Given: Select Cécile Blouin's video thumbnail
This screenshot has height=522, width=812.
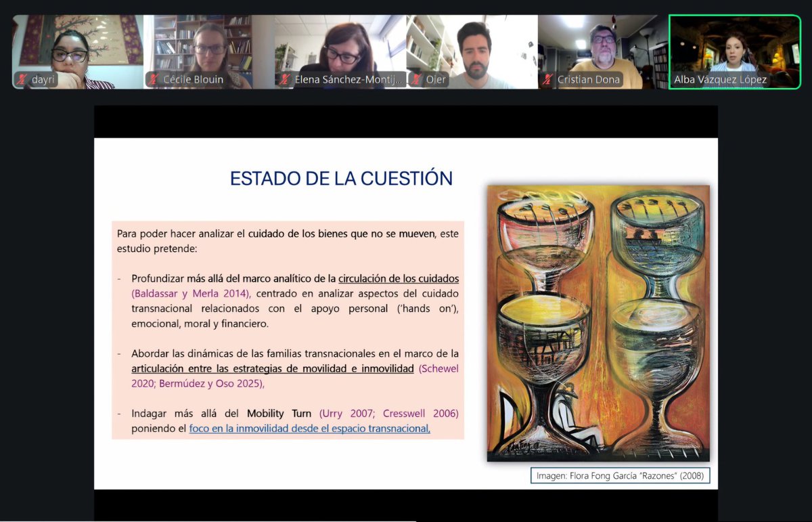Looking at the screenshot, I should [209, 52].
